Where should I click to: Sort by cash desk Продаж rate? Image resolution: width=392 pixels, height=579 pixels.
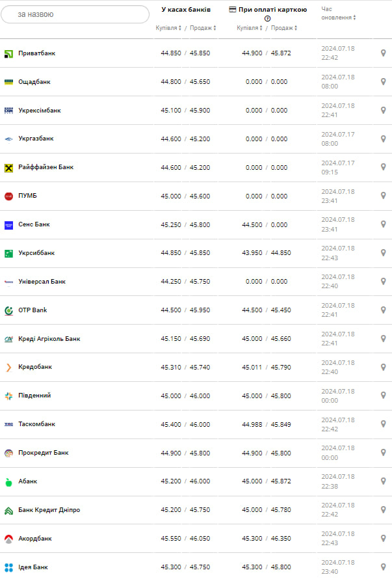[x=203, y=28]
